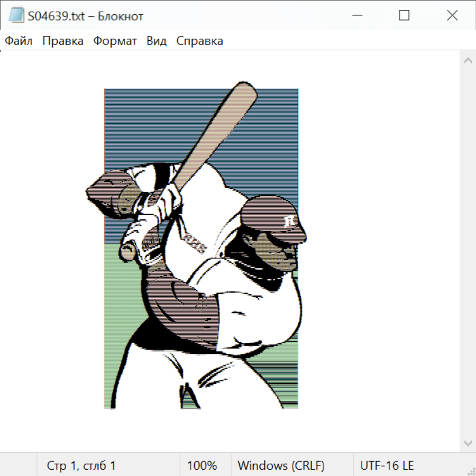Click the scroll down arrow
476x476 pixels.
pos(468,443)
